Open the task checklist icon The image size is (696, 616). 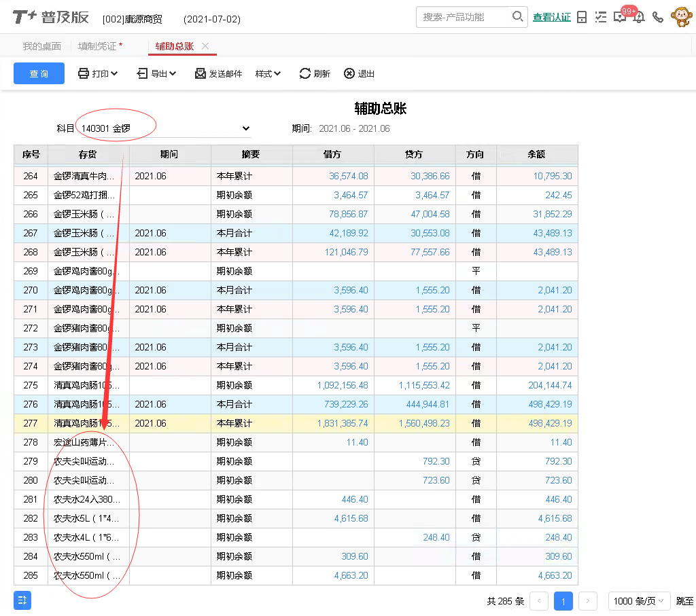(601, 17)
